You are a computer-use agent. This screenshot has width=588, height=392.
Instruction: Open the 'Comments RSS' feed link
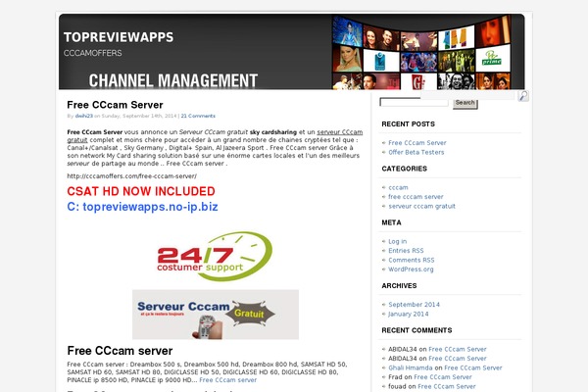point(412,260)
